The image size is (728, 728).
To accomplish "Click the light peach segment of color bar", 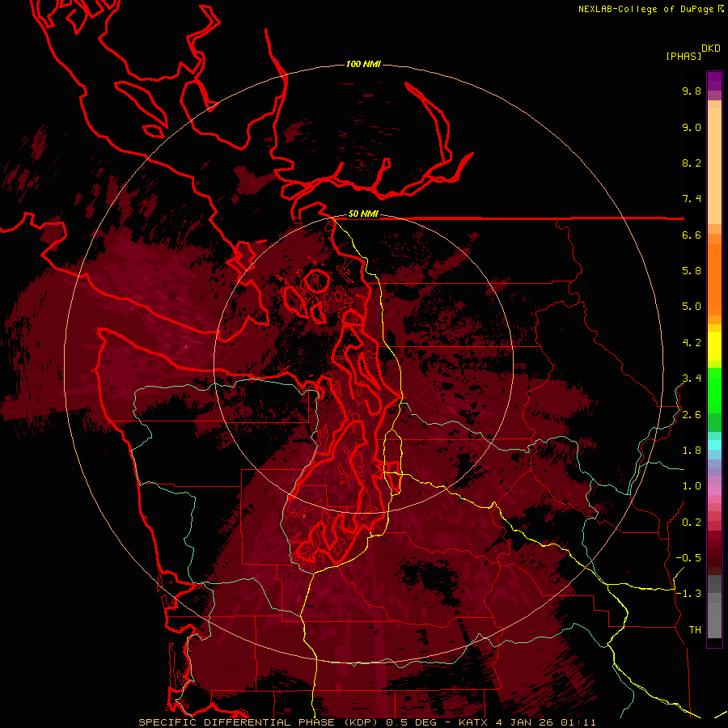I will 714,166.
